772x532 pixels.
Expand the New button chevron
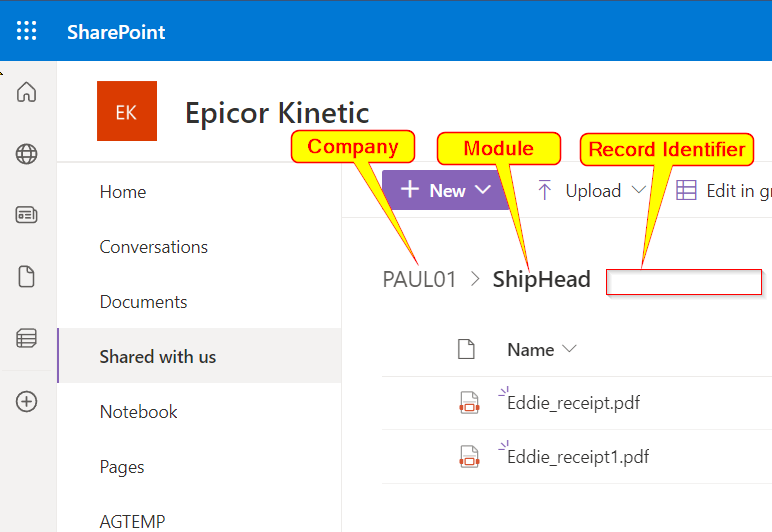[483, 189]
